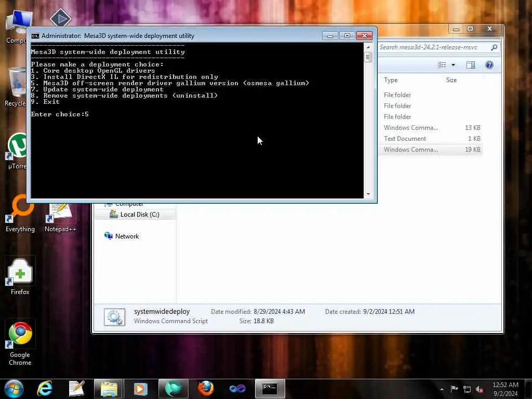Sort files by the Size column
The image size is (532, 399).
click(451, 80)
